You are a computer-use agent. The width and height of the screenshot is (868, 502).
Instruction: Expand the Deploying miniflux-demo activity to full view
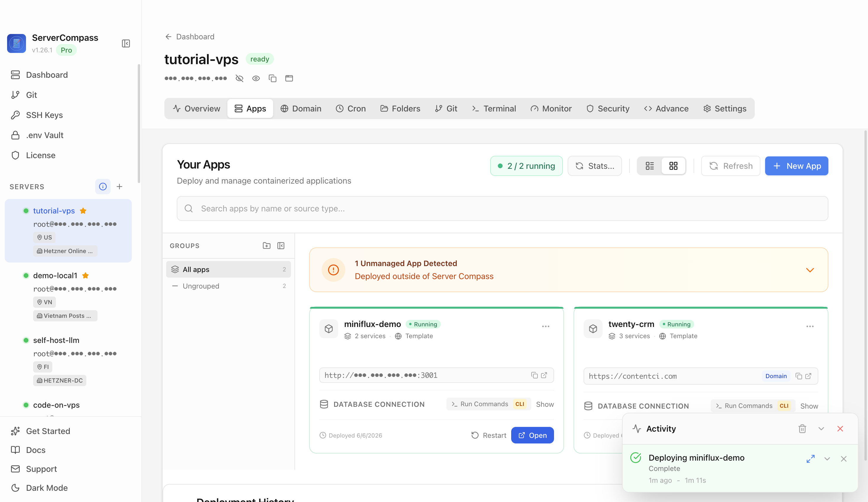pos(810,459)
